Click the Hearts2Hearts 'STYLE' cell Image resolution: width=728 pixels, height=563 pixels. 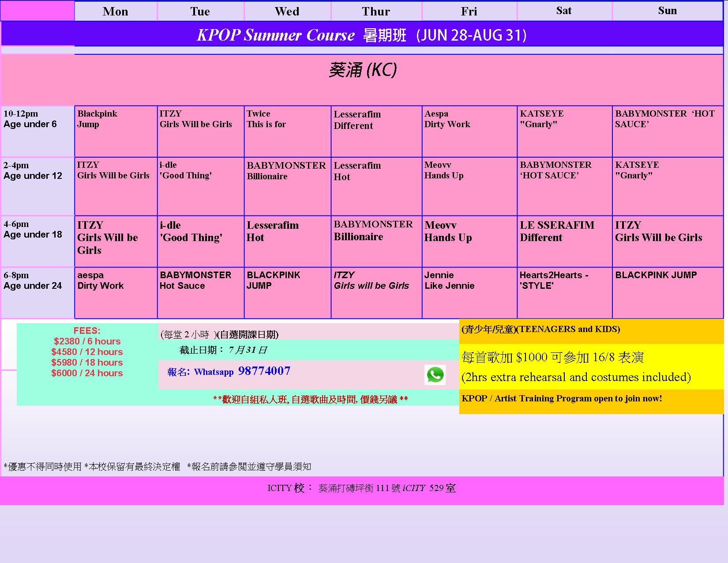[x=565, y=292]
